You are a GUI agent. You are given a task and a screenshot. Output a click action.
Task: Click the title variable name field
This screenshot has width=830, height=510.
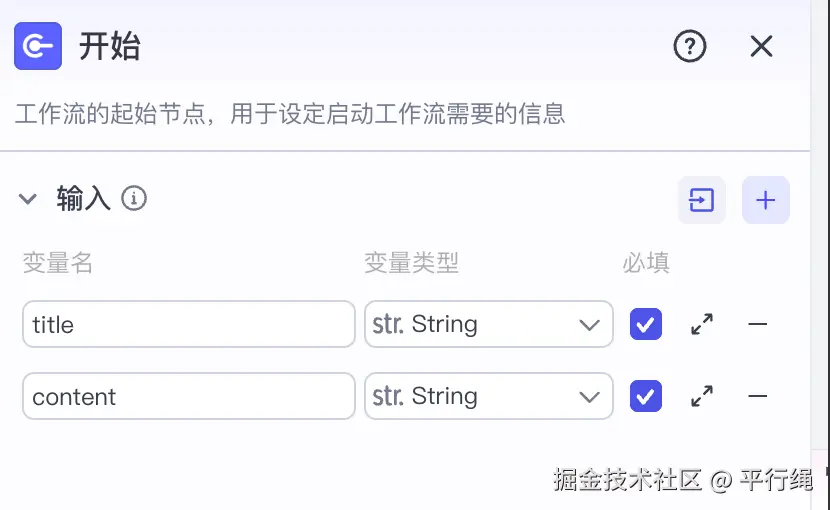[188, 324]
